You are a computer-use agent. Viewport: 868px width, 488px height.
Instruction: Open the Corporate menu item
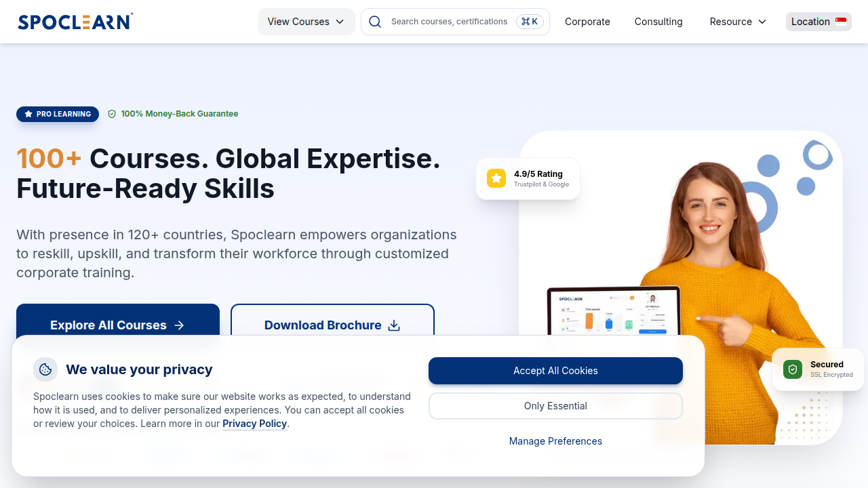tap(587, 22)
